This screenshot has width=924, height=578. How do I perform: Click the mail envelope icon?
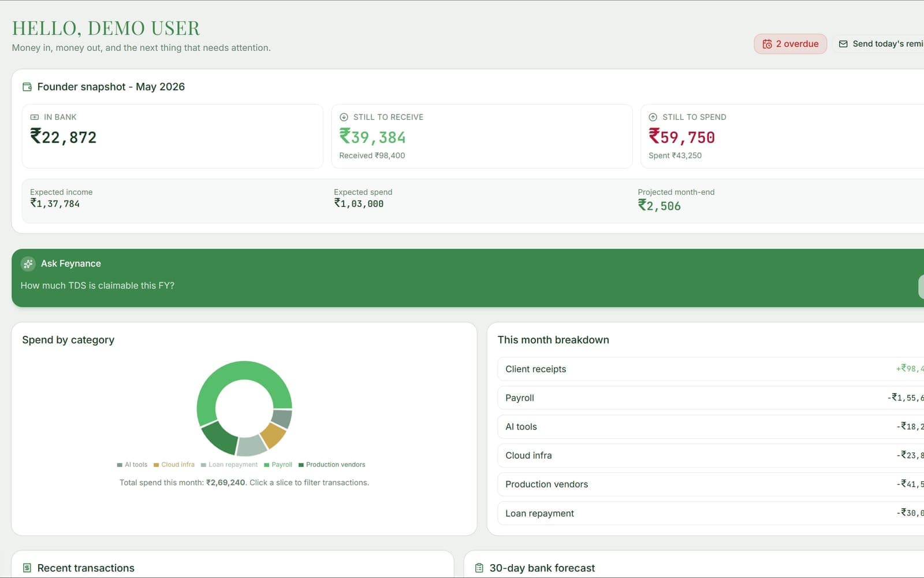pos(843,44)
